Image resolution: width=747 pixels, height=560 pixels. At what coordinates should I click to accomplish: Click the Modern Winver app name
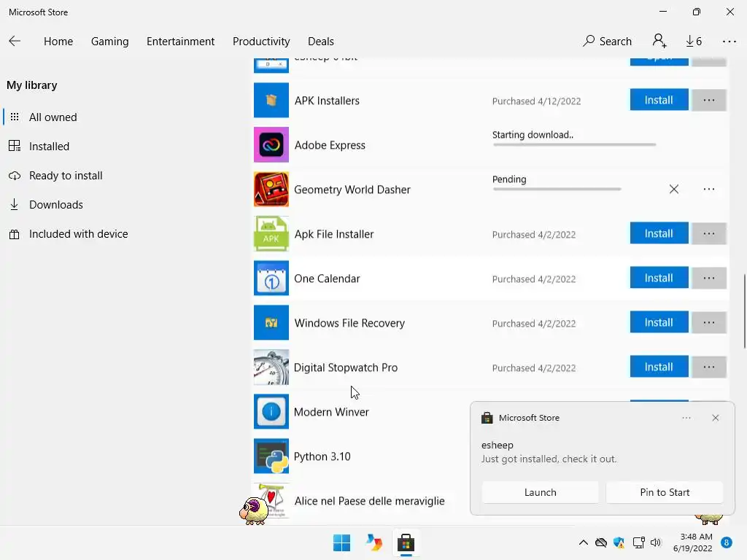(x=331, y=412)
